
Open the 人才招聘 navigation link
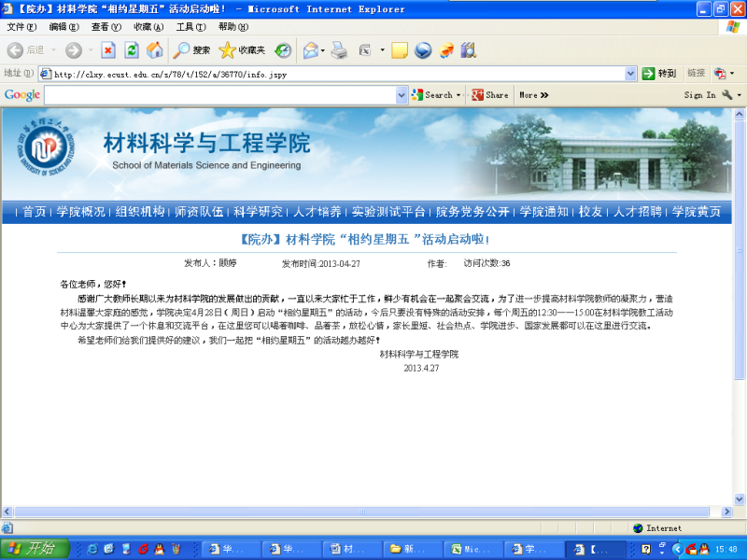tap(637, 212)
